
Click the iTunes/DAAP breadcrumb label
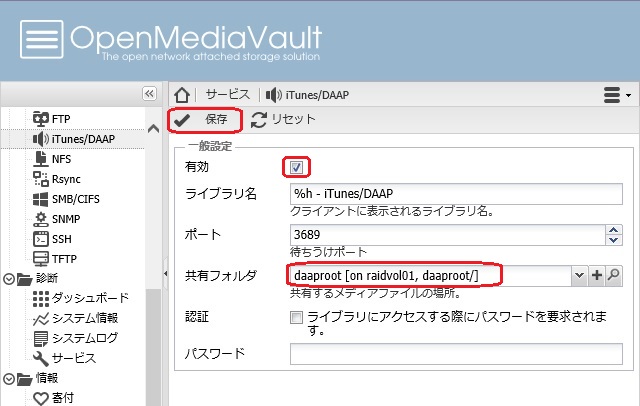click(x=317, y=95)
